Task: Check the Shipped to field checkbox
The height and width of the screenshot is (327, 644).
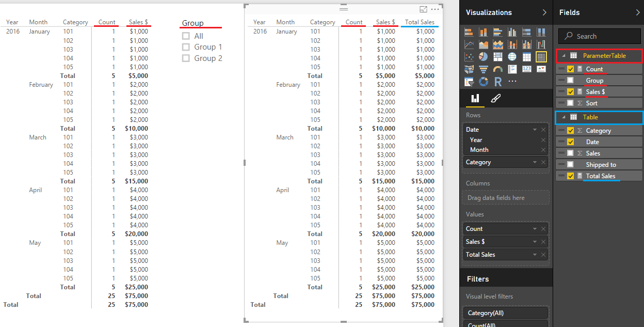Action: [570, 165]
